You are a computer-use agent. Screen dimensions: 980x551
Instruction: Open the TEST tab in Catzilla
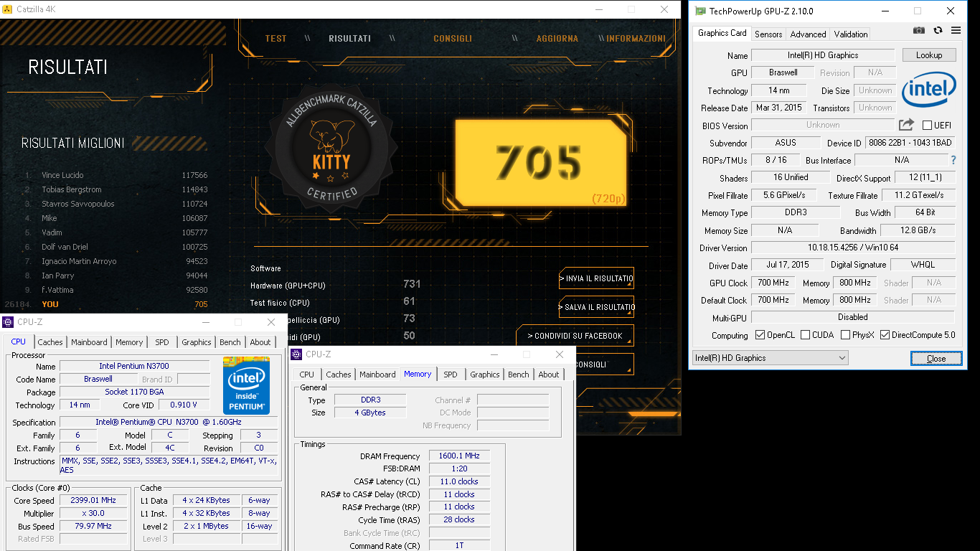coord(275,39)
